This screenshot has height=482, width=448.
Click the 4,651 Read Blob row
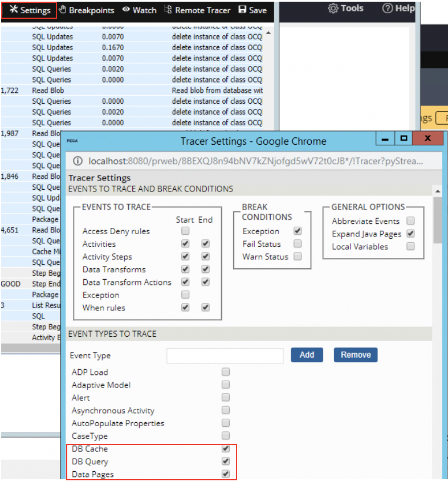pyautogui.click(x=31, y=230)
